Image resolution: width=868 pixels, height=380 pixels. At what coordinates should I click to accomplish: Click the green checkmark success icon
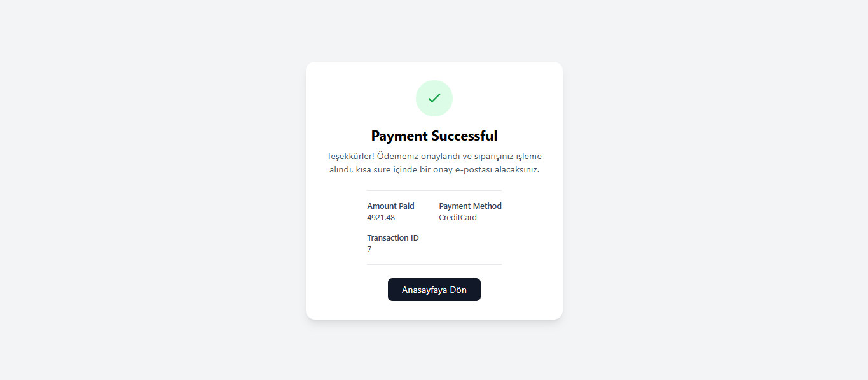click(434, 98)
